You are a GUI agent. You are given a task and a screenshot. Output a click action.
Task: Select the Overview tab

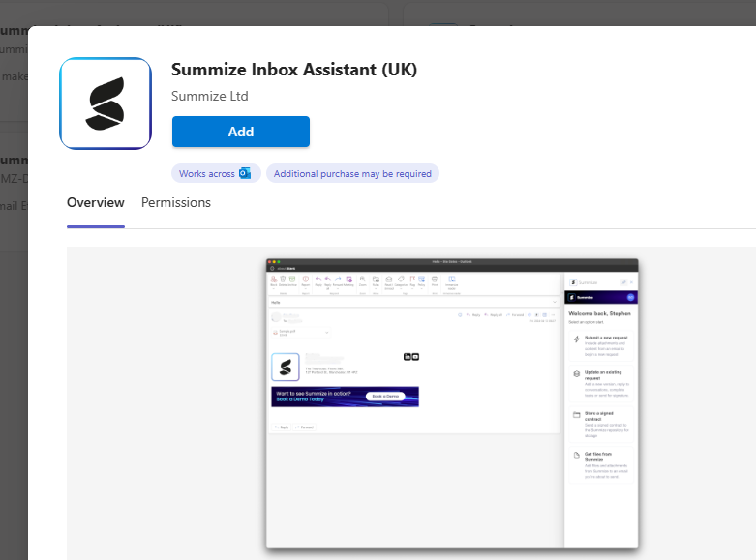tap(96, 202)
